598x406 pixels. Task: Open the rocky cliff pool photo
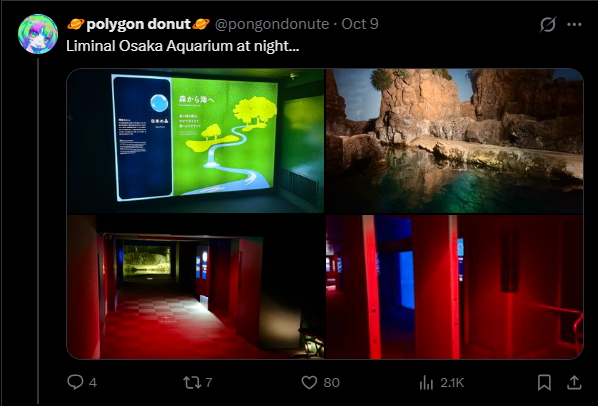tap(454, 141)
